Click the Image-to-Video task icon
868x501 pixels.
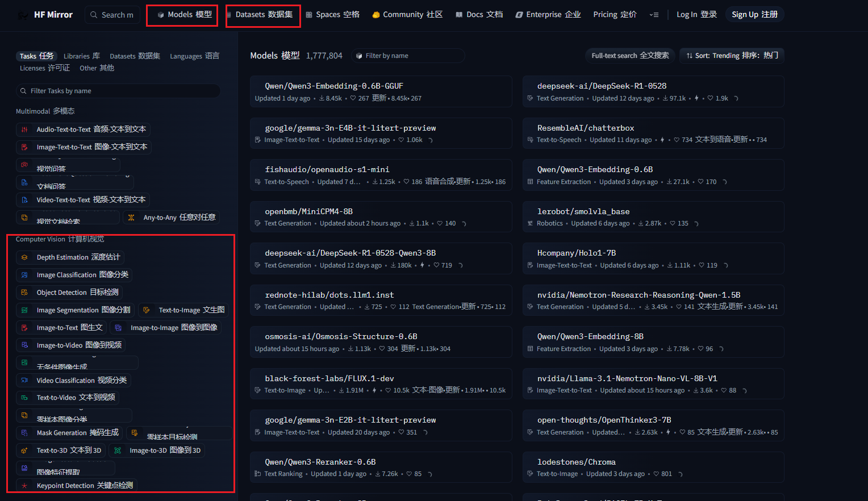[24, 345]
